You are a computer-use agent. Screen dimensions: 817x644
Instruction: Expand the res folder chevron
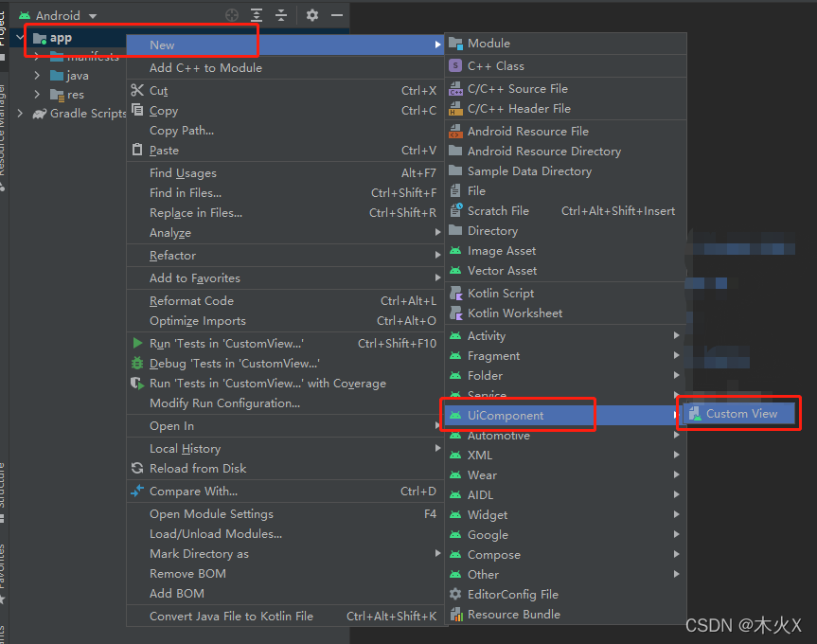37,95
